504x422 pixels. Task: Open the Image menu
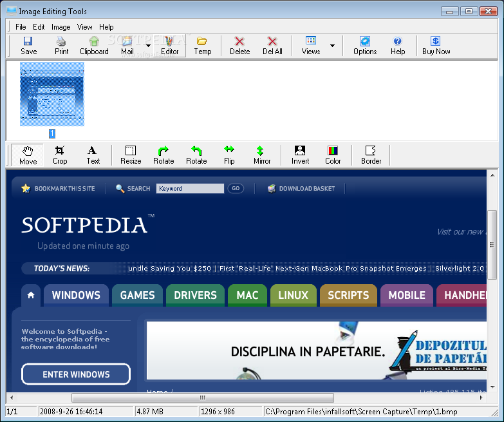tap(61, 27)
